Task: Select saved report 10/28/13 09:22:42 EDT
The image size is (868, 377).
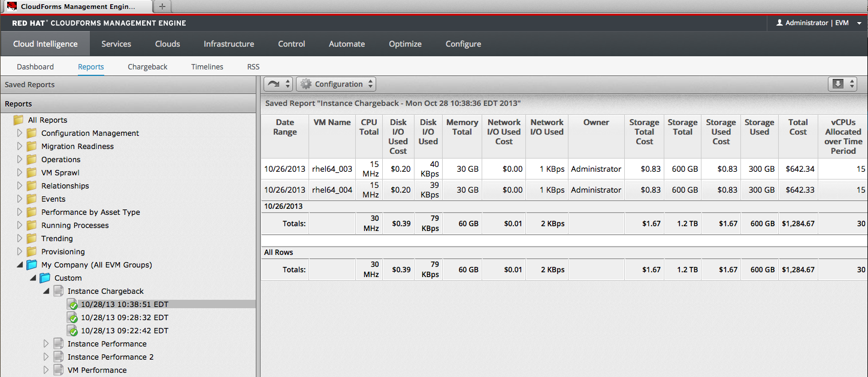Action: [124, 331]
